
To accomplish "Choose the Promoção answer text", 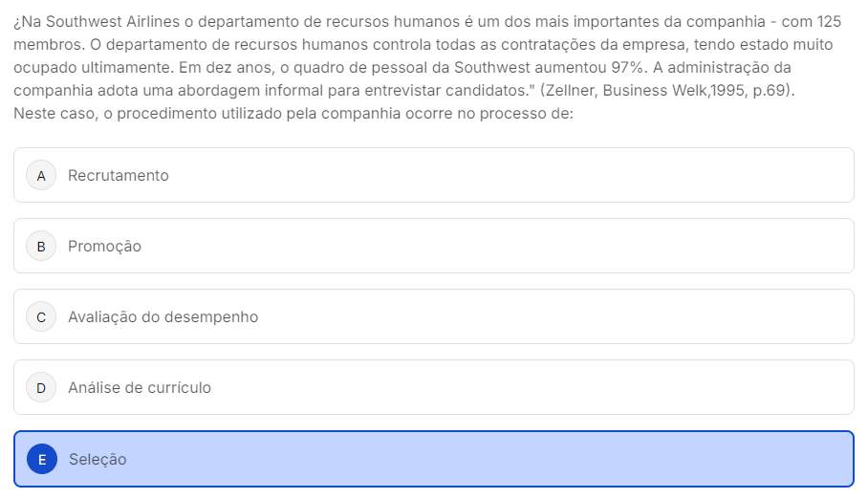I will [104, 247].
